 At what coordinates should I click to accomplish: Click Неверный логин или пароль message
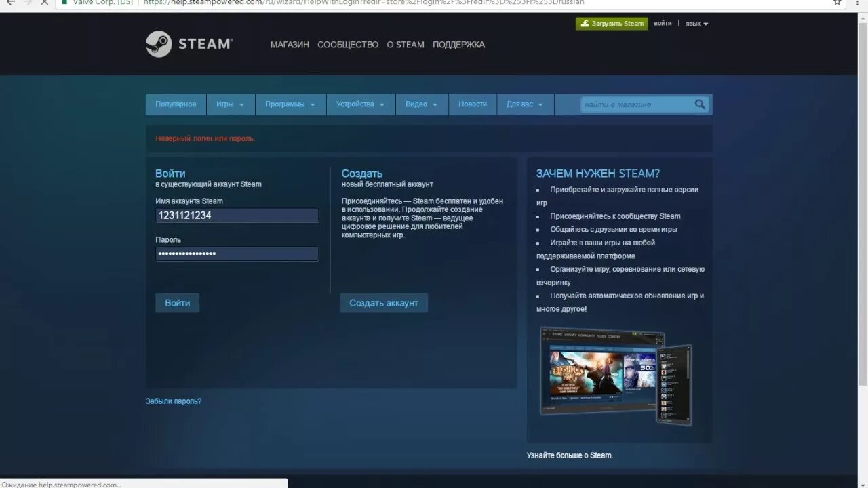(205, 138)
